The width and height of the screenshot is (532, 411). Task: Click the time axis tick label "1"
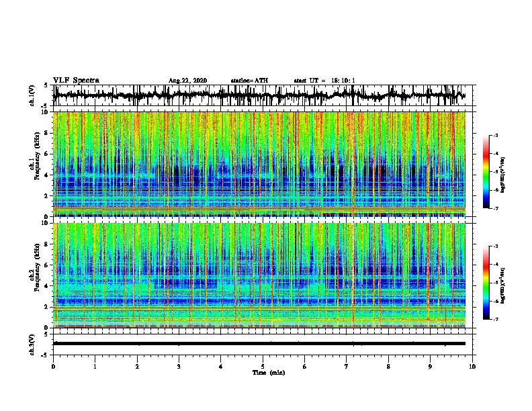(x=95, y=367)
